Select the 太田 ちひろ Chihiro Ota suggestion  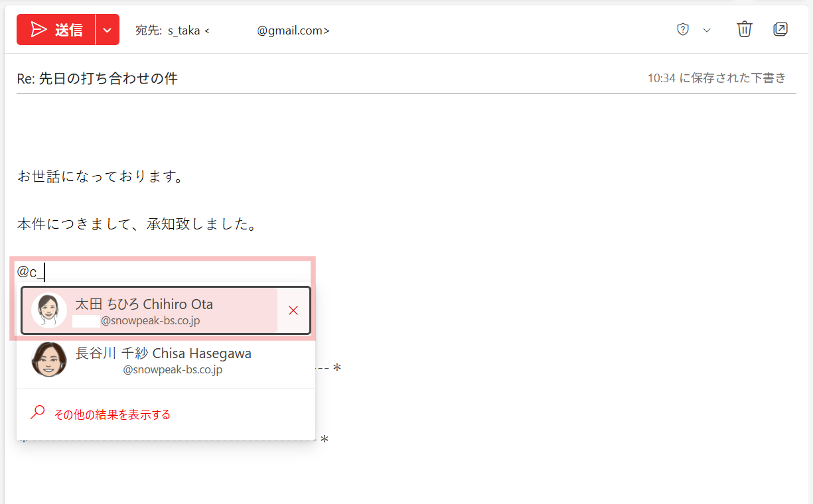(x=144, y=310)
